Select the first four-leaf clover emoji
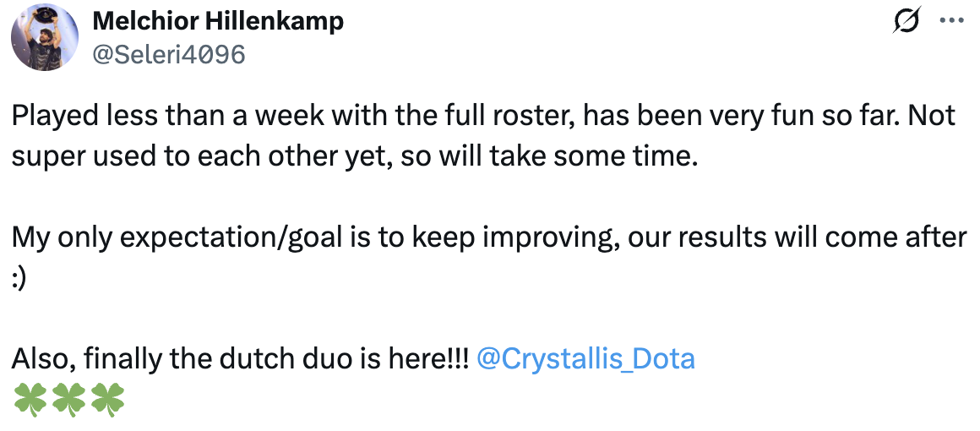Screen dimensions: 980x431 [x=28, y=400]
